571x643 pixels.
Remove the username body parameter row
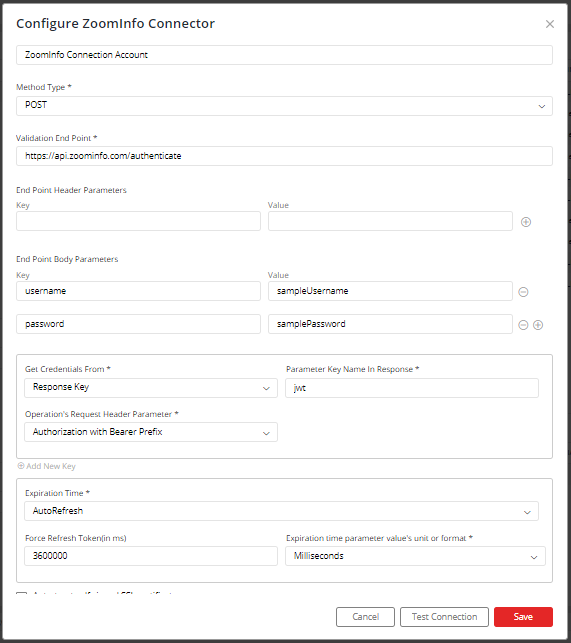[x=523, y=292]
